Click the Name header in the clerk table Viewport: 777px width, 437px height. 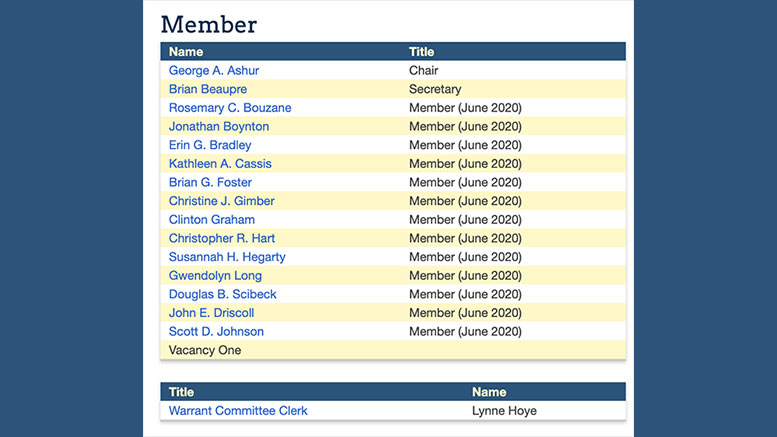(x=489, y=392)
